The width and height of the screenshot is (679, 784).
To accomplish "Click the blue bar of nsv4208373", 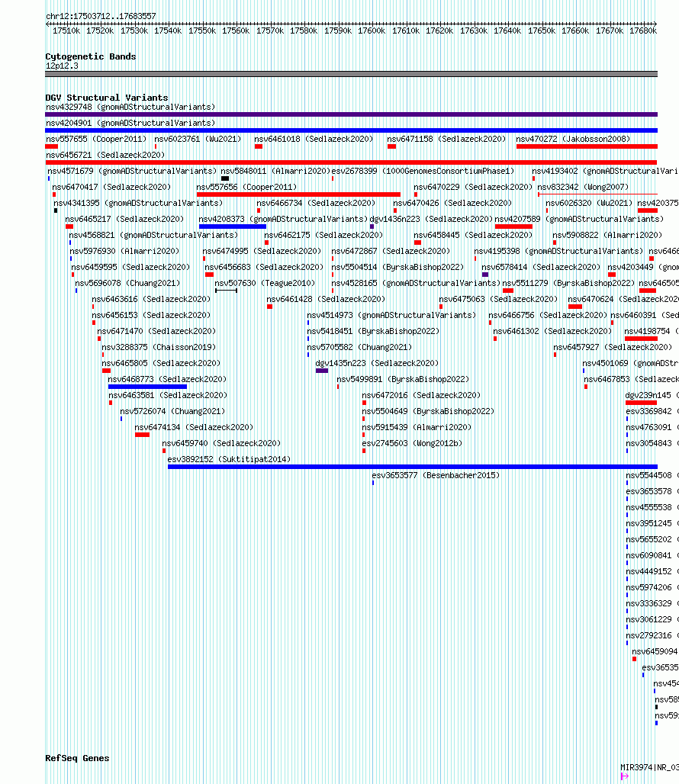I will (x=233, y=227).
